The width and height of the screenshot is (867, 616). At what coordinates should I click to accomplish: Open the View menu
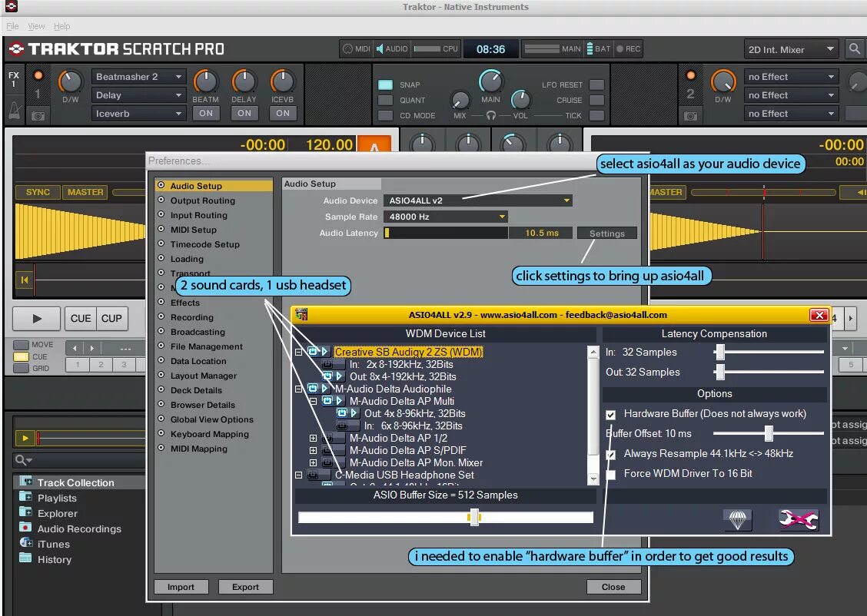click(36, 26)
